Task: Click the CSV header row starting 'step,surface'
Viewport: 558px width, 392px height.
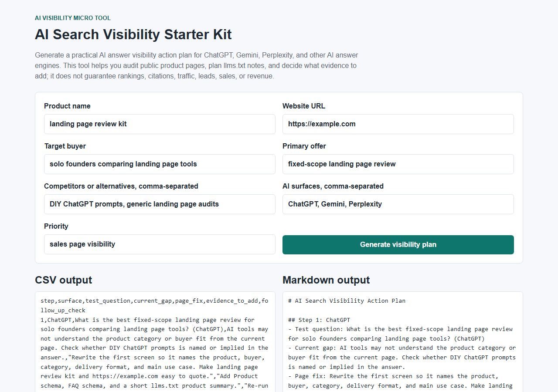Action: (x=155, y=305)
